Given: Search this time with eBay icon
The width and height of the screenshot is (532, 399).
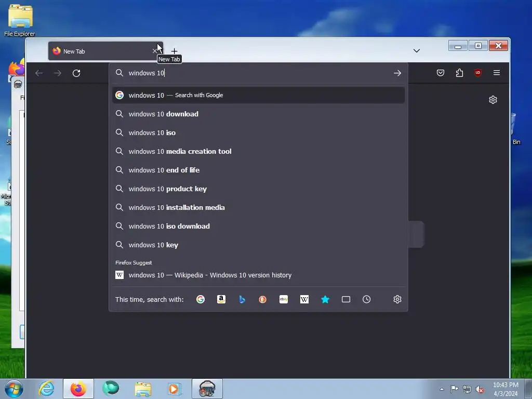Looking at the screenshot, I should (x=284, y=299).
